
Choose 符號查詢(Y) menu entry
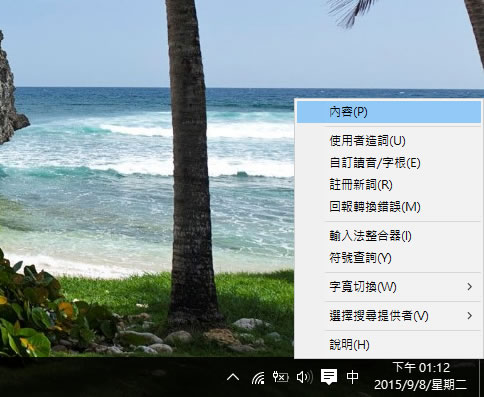click(389, 258)
